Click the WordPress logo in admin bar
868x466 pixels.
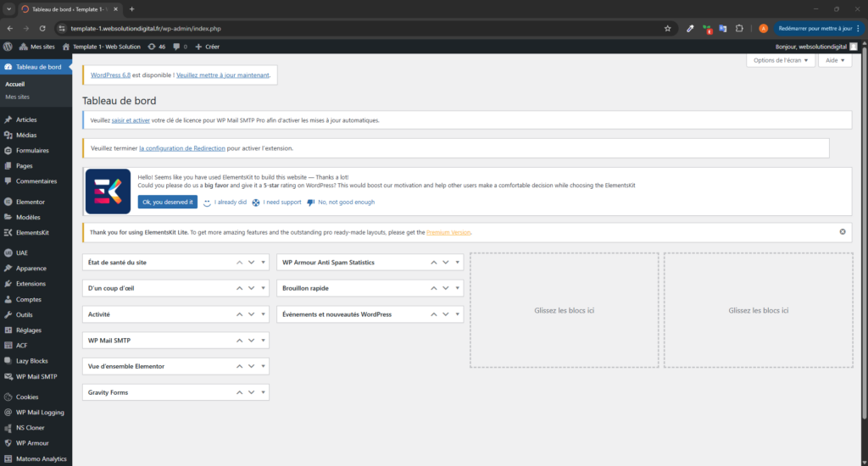click(x=8, y=47)
